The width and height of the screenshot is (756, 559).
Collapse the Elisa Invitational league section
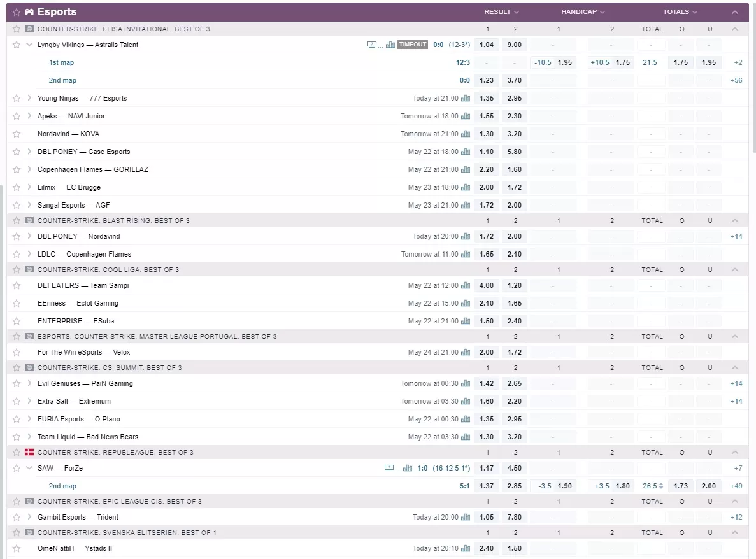coord(735,29)
